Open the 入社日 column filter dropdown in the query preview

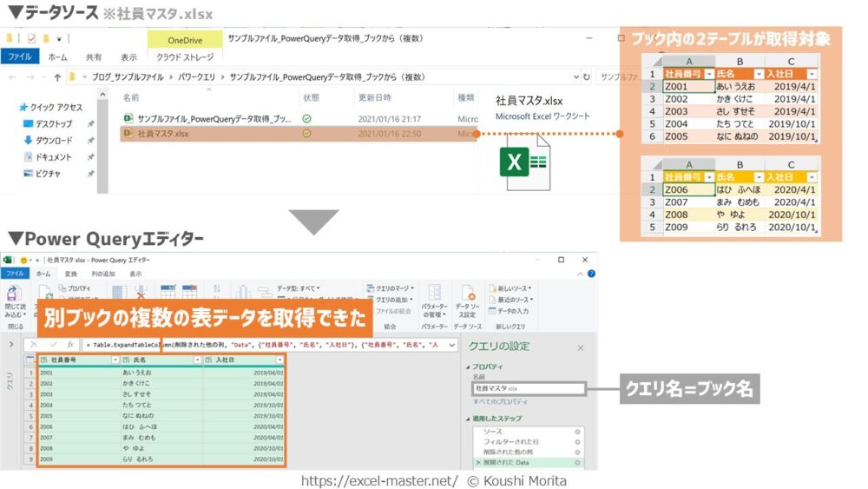279,360
